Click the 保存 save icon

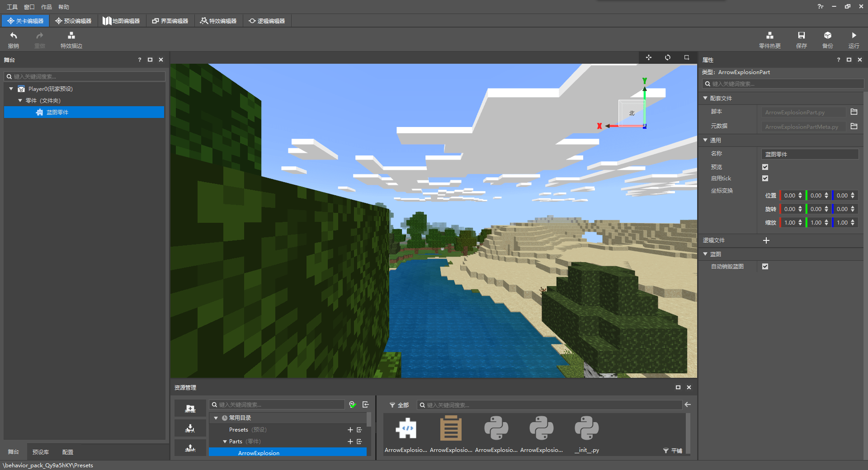click(x=802, y=36)
